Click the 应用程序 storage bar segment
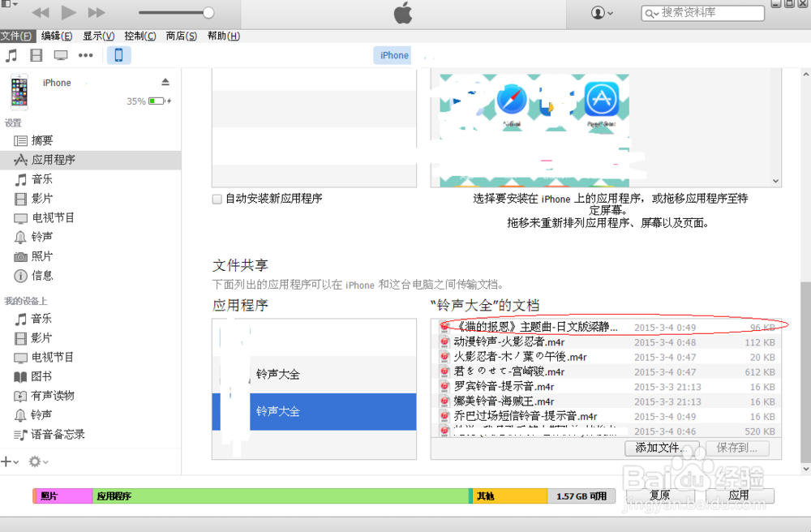Screen dimensions: 811x532 [281, 496]
